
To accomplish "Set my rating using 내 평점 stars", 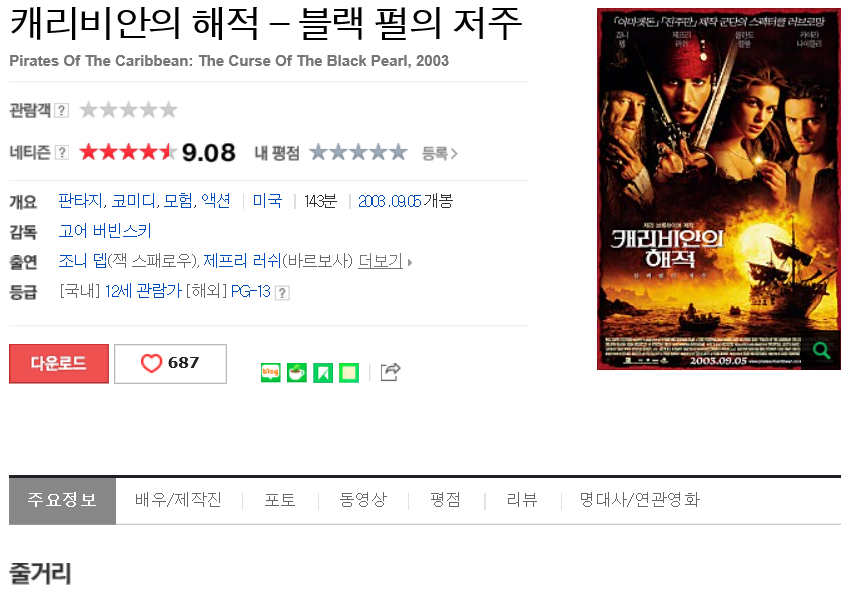I will tap(358, 153).
